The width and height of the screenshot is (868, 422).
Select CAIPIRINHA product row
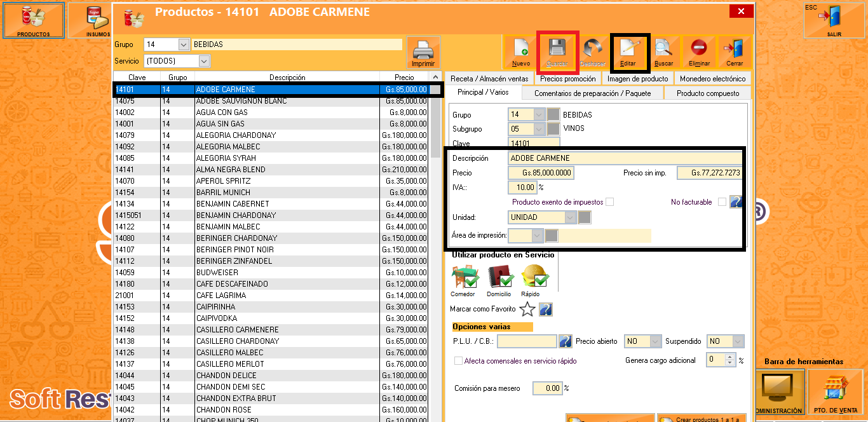pyautogui.click(x=271, y=307)
